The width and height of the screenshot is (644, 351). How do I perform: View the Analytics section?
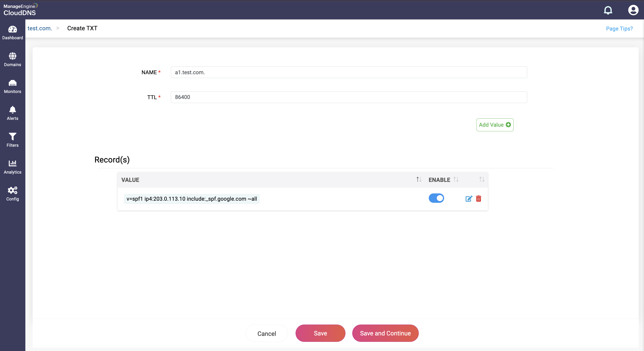(13, 167)
